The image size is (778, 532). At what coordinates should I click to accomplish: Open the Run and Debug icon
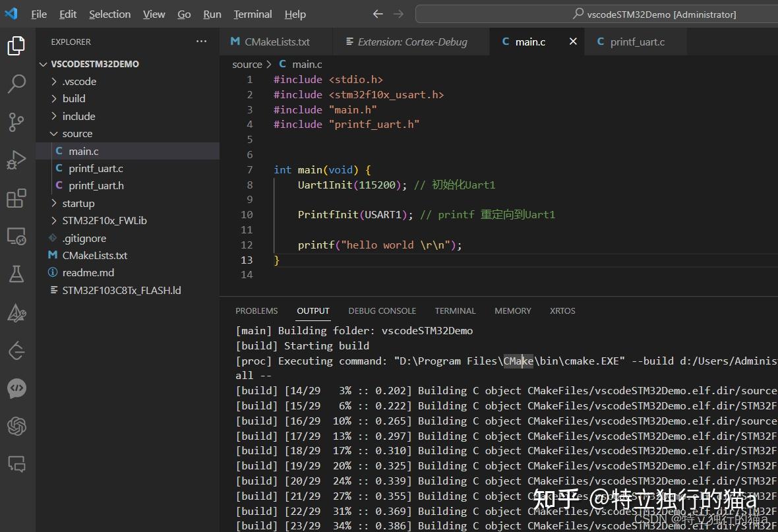[16, 160]
